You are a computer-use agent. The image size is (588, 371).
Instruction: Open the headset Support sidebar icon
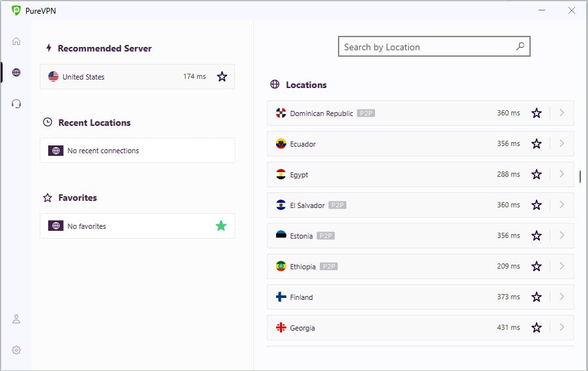[x=16, y=104]
